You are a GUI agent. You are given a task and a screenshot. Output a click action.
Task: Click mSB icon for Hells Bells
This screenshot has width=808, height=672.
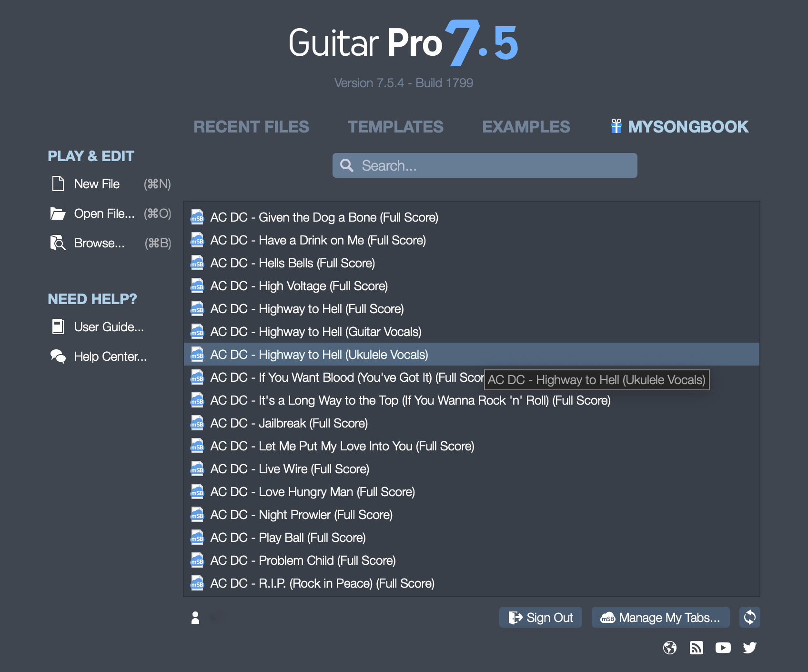pyautogui.click(x=197, y=263)
